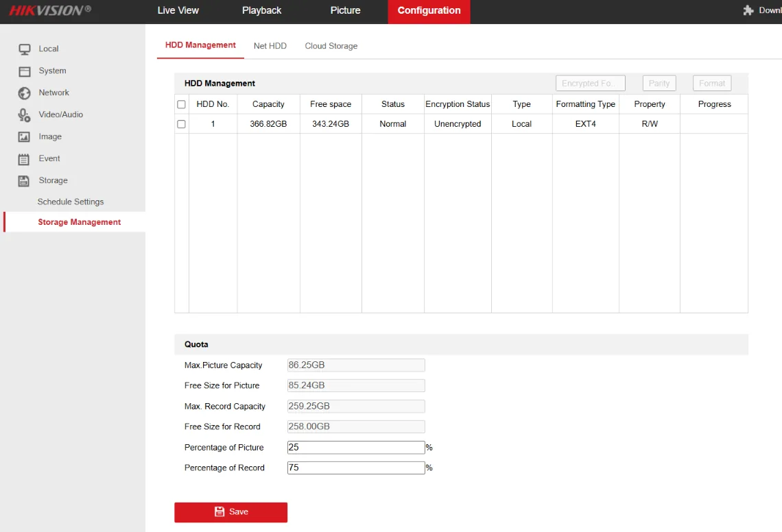Open Event settings in sidebar
Screen dimensions: 782x532
[x=49, y=158]
